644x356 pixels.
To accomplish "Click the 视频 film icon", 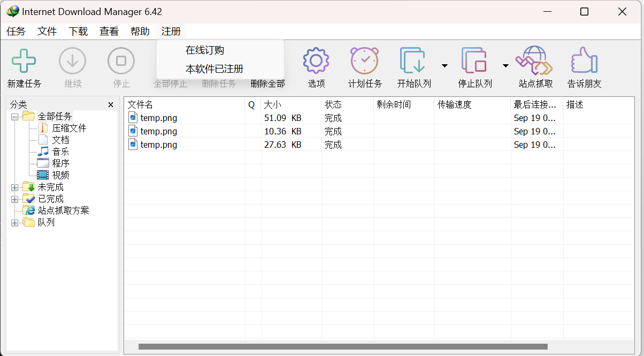I will (x=43, y=175).
